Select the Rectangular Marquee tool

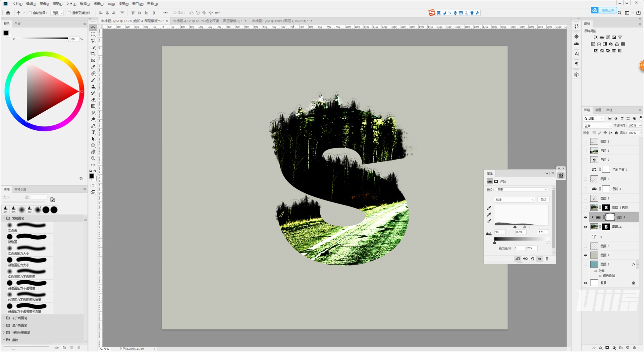93,34
